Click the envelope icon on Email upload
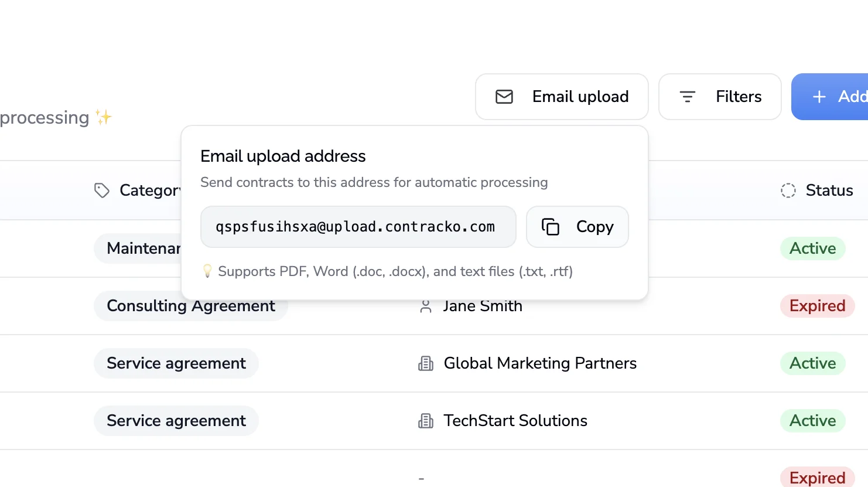868x487 pixels. click(x=504, y=96)
